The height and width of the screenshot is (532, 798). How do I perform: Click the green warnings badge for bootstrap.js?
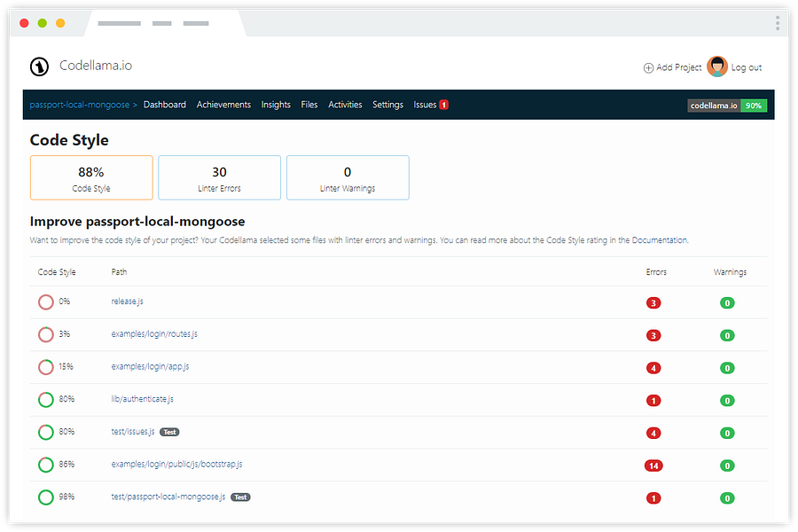[727, 465]
